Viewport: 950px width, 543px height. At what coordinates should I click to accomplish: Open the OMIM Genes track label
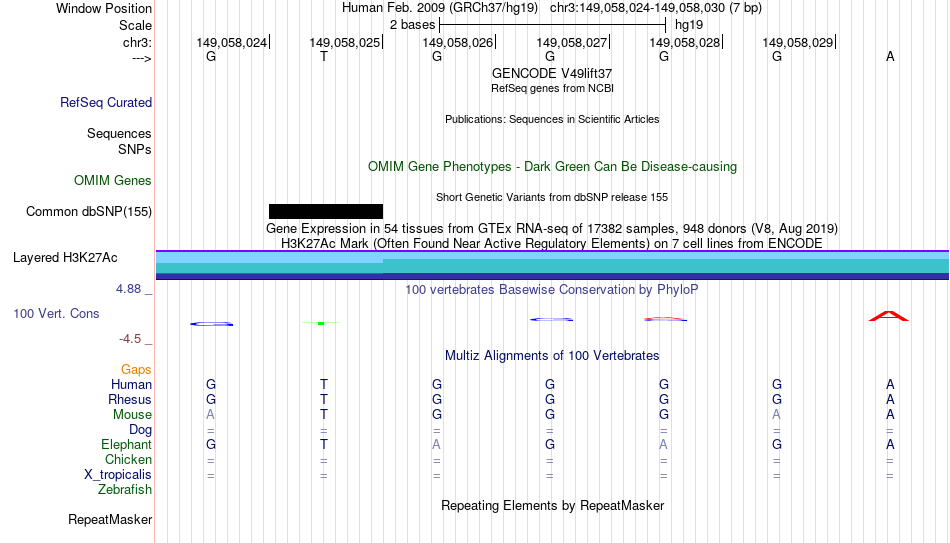pos(113,181)
